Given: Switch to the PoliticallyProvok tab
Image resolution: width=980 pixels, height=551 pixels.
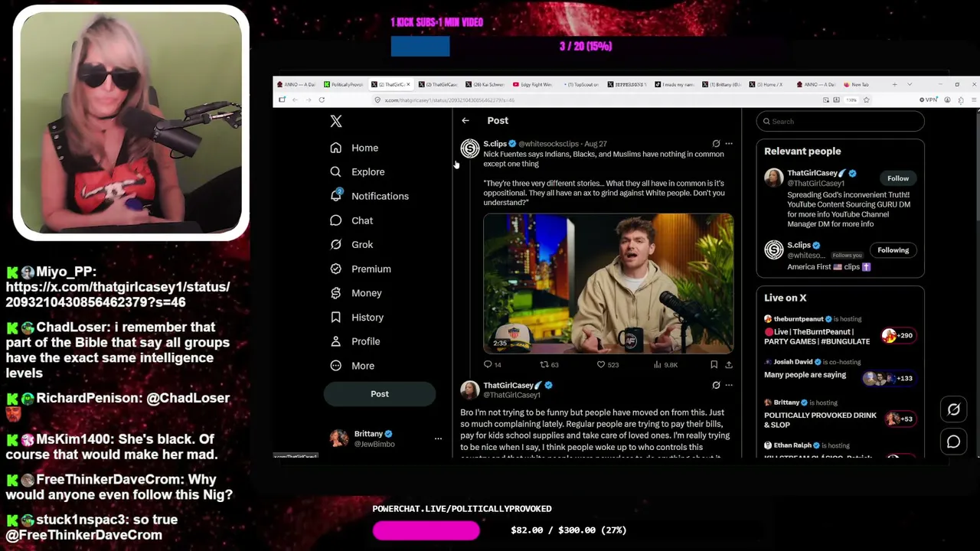Looking at the screenshot, I should (343, 84).
